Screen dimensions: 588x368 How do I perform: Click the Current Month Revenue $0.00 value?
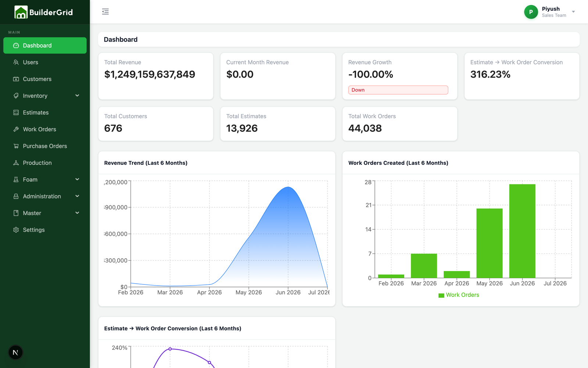coord(240,74)
